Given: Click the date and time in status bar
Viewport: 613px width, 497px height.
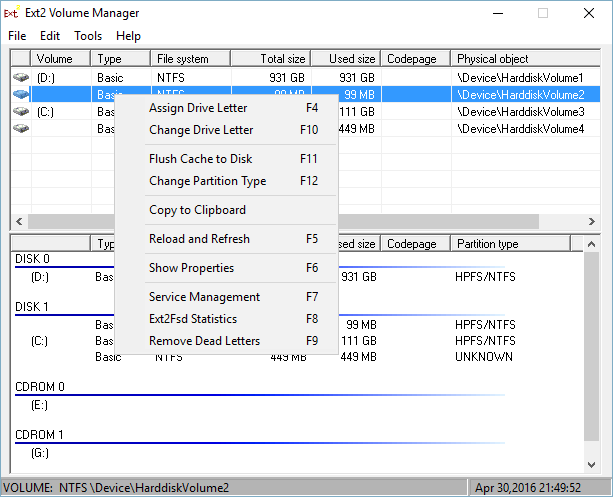Looking at the screenshot, I should coord(528,488).
